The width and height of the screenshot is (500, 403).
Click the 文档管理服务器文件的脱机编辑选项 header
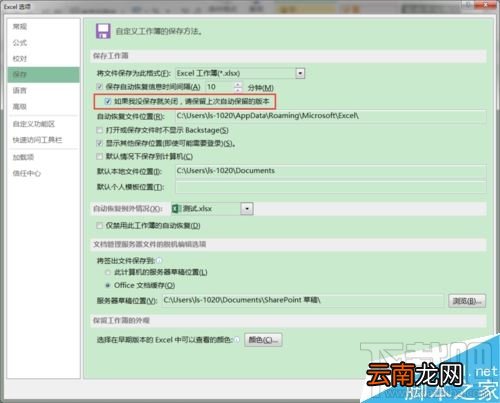pos(149,244)
